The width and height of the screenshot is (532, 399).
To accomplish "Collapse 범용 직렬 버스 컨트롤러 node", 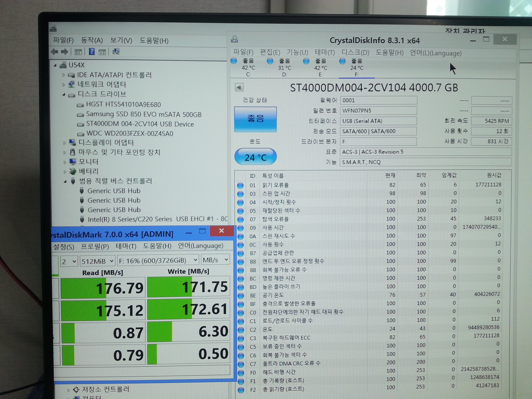I will tap(65, 182).
